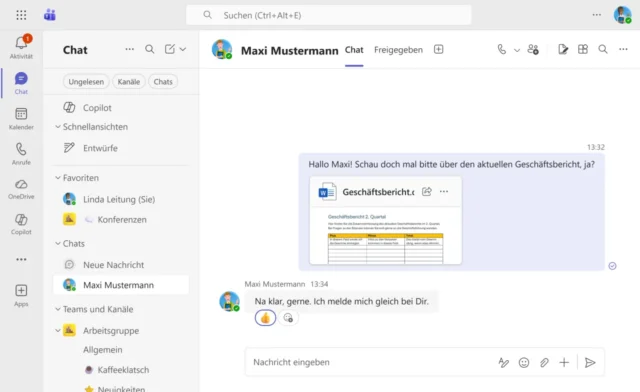640x392 pixels.
Task: Add another reaction emoji button
Action: click(x=288, y=318)
